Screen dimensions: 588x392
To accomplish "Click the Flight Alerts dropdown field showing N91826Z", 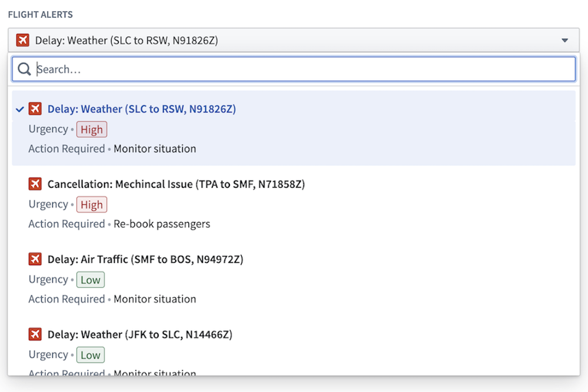I will coord(293,40).
